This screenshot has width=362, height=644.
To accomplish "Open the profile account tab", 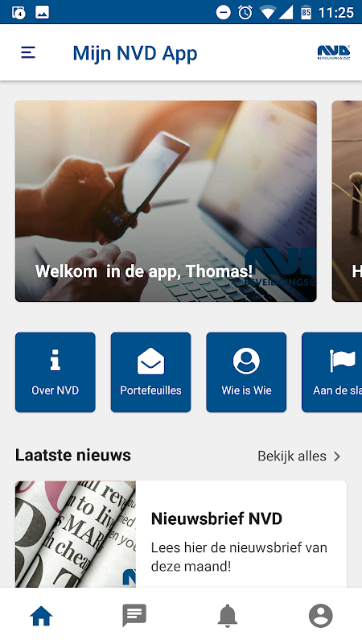I will pos(320,616).
